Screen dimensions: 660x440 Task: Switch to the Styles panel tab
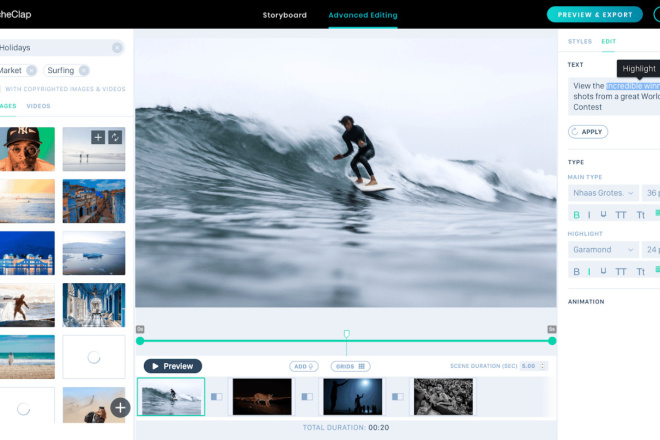[580, 41]
